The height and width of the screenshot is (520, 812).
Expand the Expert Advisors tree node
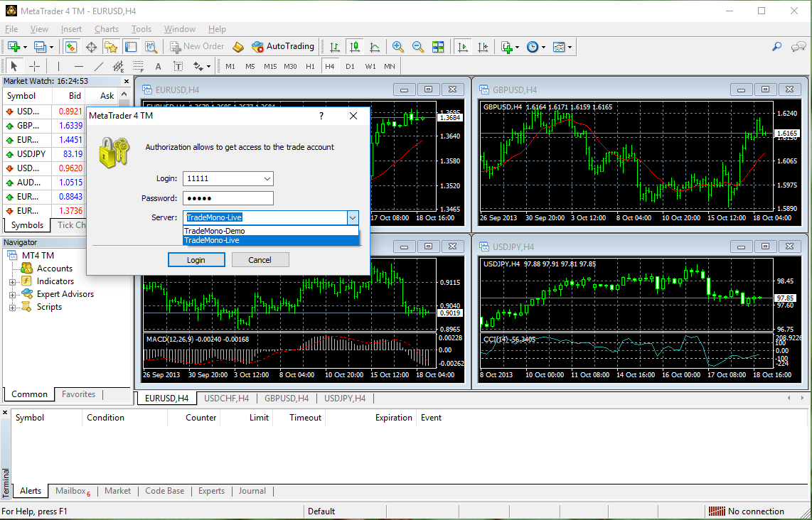click(x=12, y=295)
